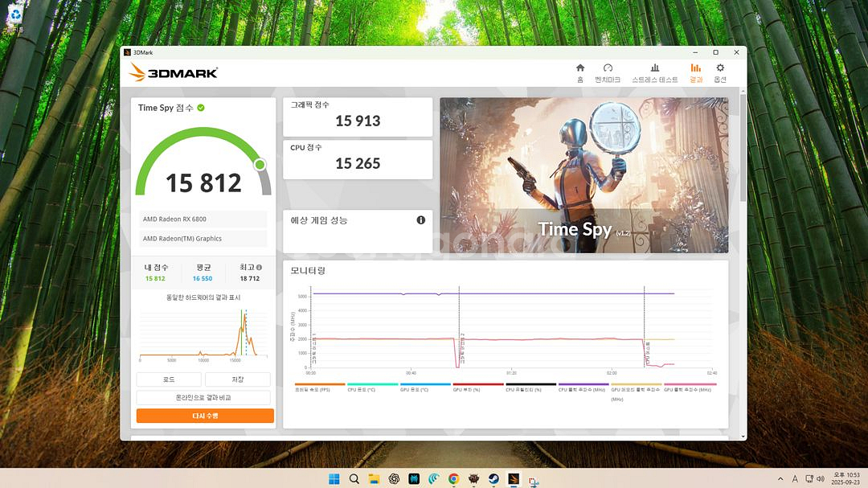
Task: Click info icon beside 최고 score
Action: pos(259,268)
